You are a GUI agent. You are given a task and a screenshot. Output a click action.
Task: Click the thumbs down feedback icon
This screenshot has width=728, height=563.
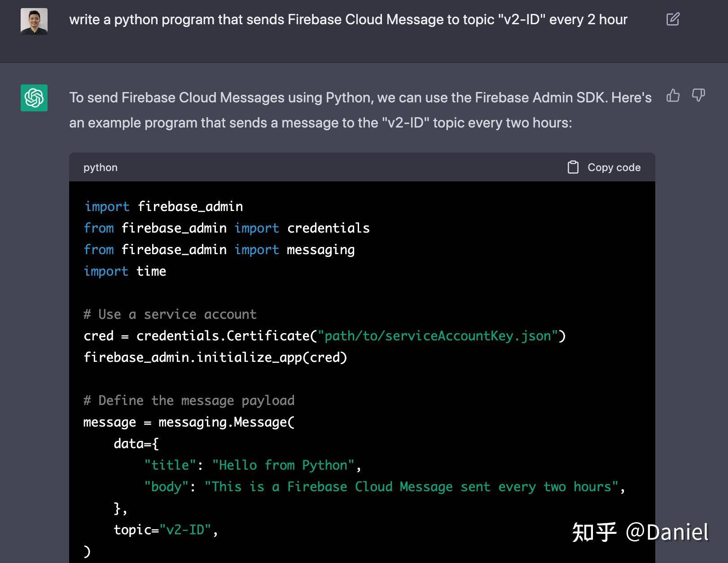(698, 96)
